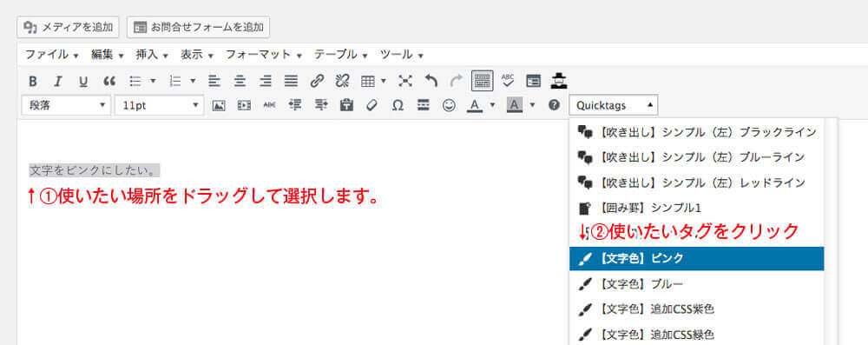Open the フォーマット menu
The width and height of the screenshot is (868, 345).
click(x=264, y=55)
